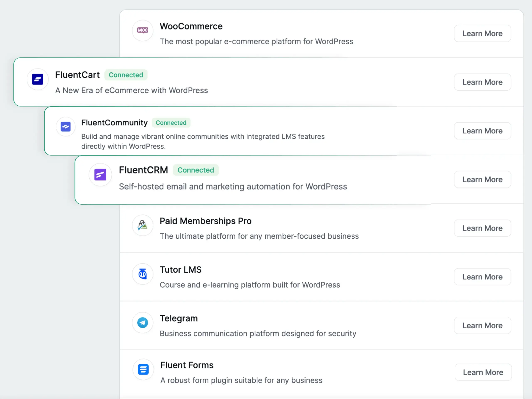Select the FluentCart title text
Screen dimensions: 532x399
tap(78, 75)
